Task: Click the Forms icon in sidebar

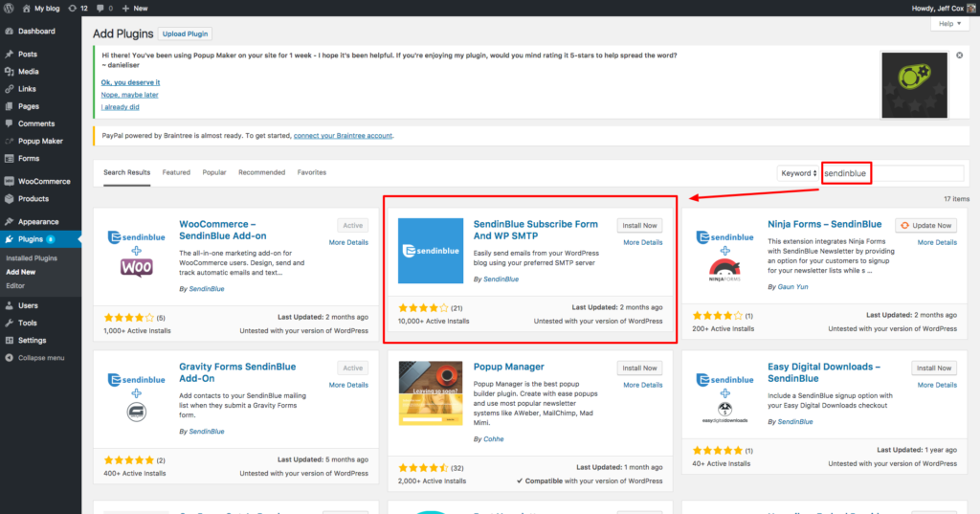Action: (x=10, y=159)
